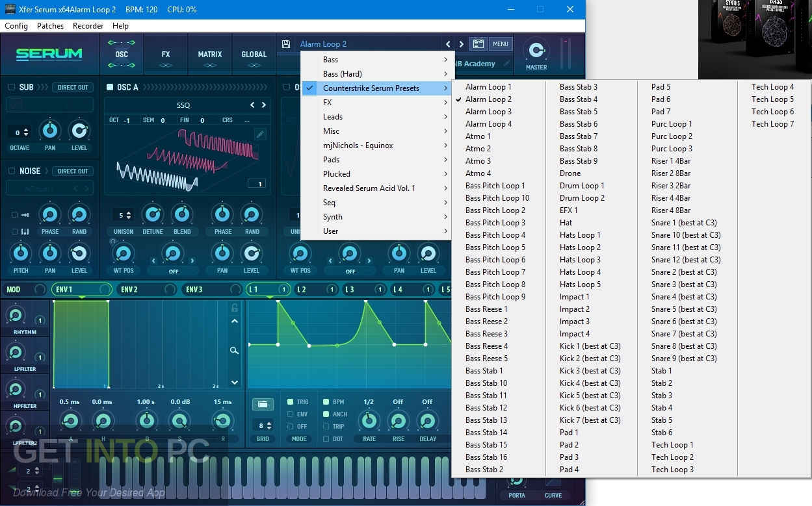Click the ENV 2 mod source circle

pos(170,289)
